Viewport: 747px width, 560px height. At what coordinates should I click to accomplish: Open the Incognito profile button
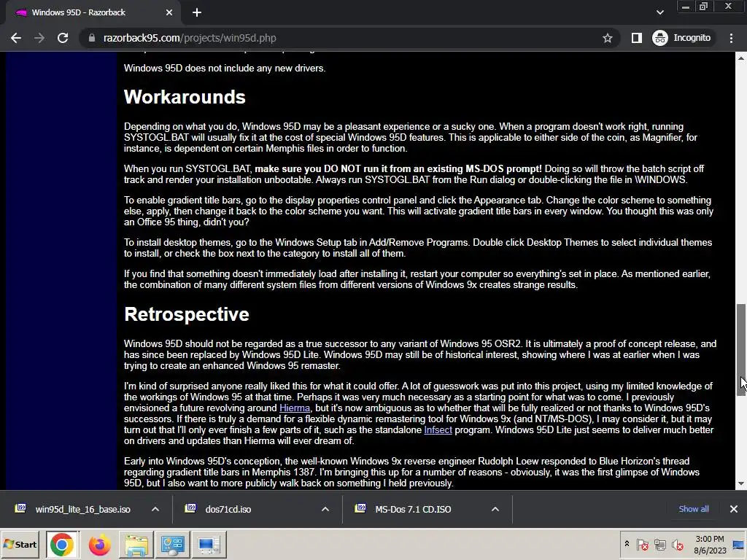tap(682, 38)
